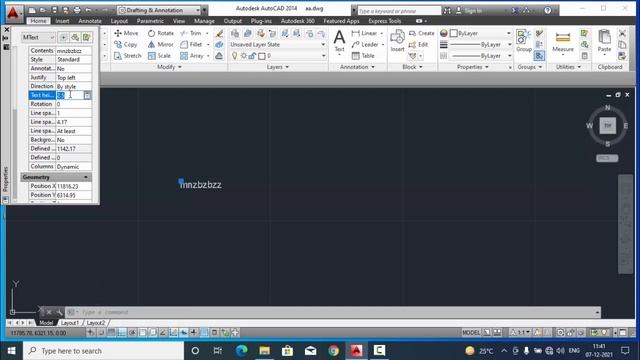The height and width of the screenshot is (360, 640).
Task: Select the Copy tool
Action: [126, 44]
